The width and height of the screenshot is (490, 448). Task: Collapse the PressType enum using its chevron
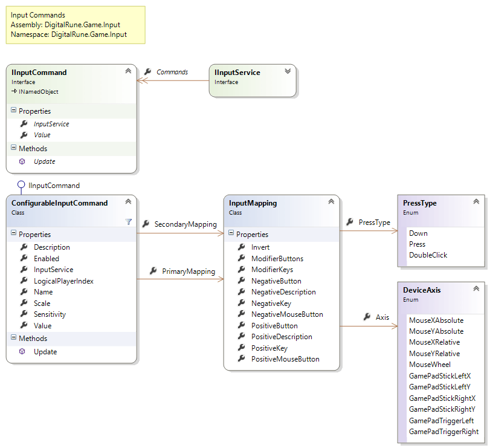coord(478,202)
